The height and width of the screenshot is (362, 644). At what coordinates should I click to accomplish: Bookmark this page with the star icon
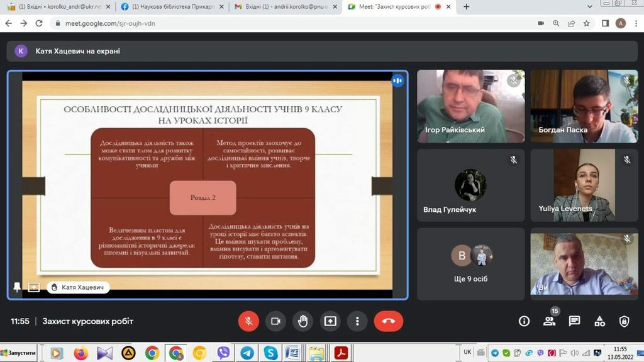587,23
